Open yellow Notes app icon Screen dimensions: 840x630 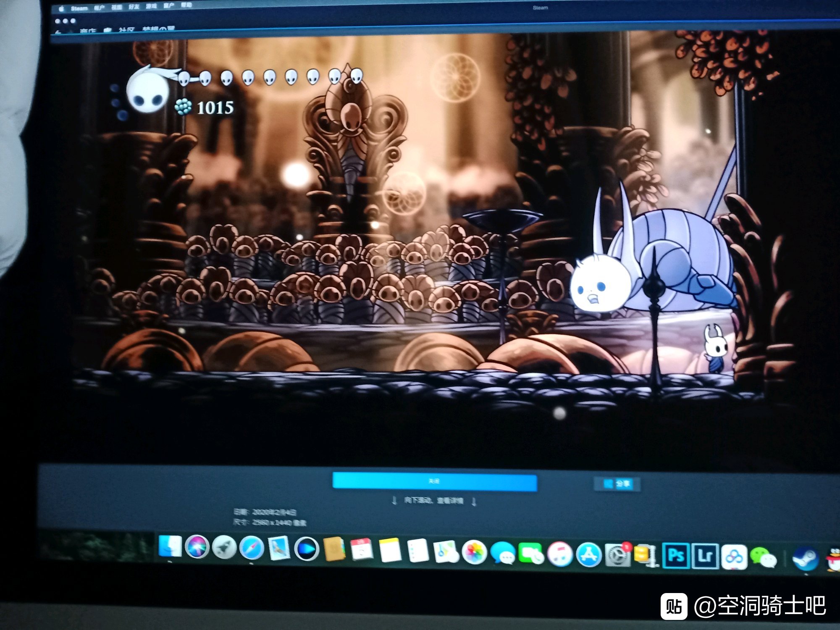pyautogui.click(x=390, y=550)
